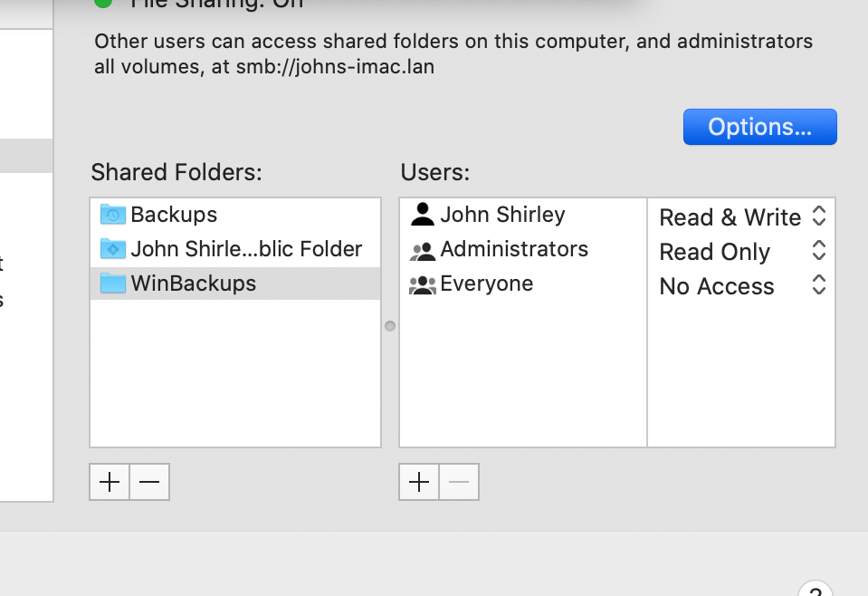Click the divider handle between folder and user lists

point(390,325)
